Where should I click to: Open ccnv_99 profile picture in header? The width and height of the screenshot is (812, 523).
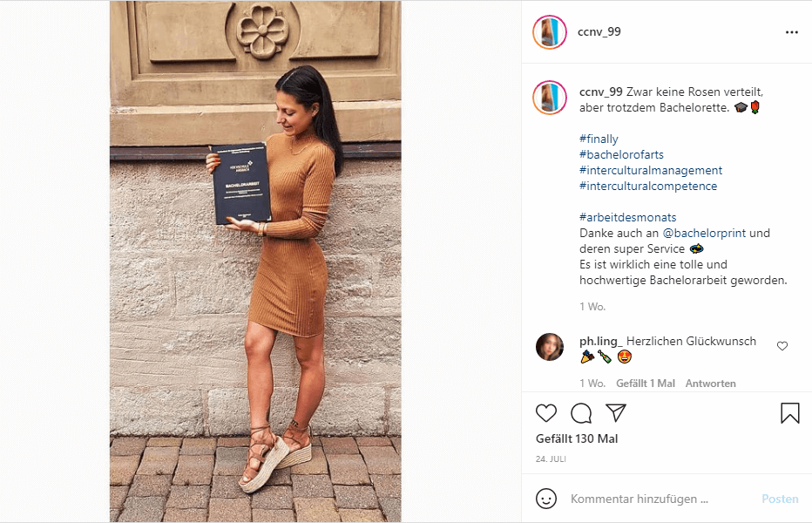(x=550, y=32)
